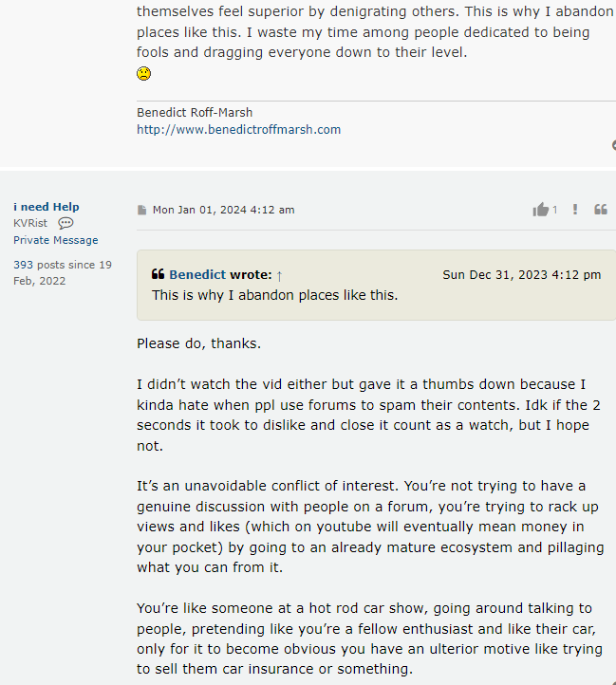616x685 pixels.
Task: Click the "Mon Jan 01, 2024" post timestamp
Action: coord(223,210)
